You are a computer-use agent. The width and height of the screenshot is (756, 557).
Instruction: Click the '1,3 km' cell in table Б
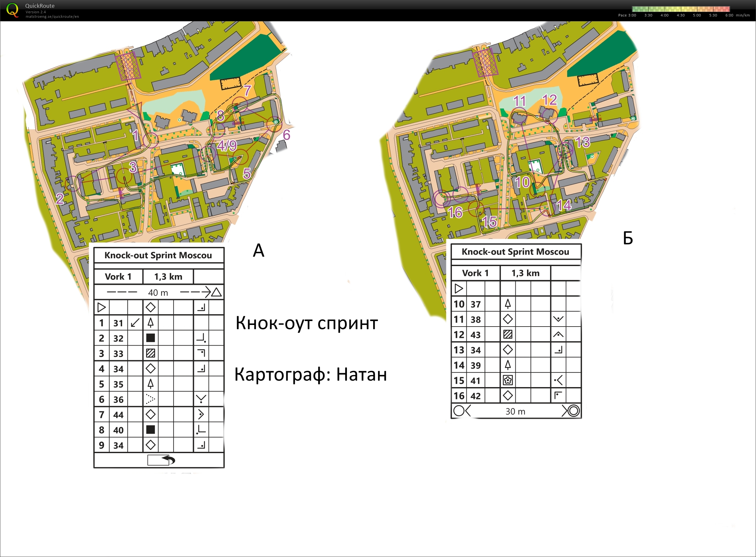click(x=525, y=273)
